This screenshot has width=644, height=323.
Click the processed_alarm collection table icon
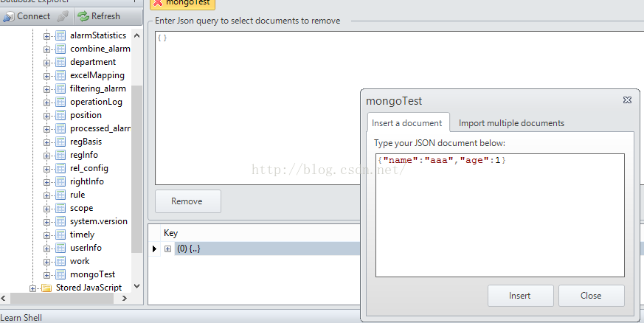coord(60,128)
